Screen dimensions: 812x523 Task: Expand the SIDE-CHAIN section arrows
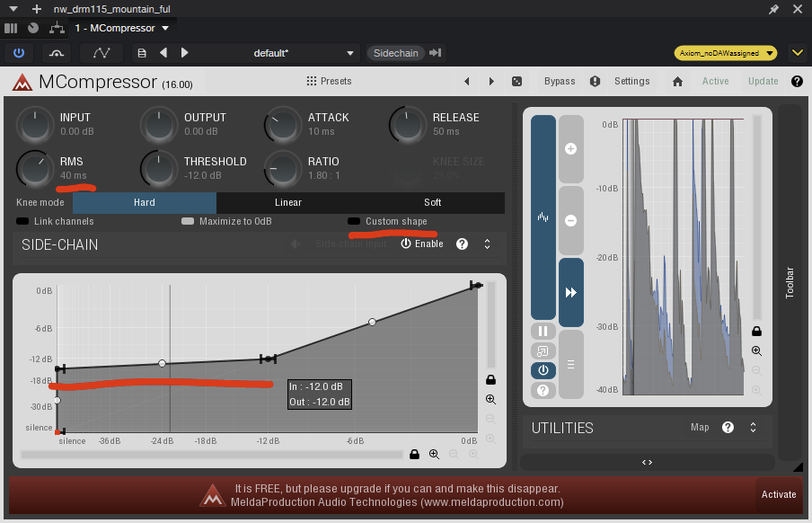tap(488, 244)
